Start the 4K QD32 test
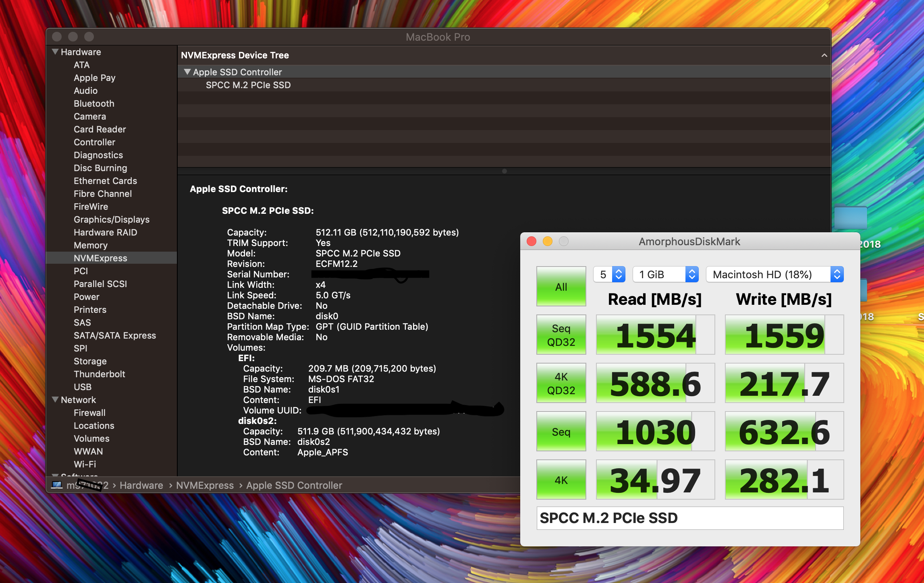 [561, 383]
